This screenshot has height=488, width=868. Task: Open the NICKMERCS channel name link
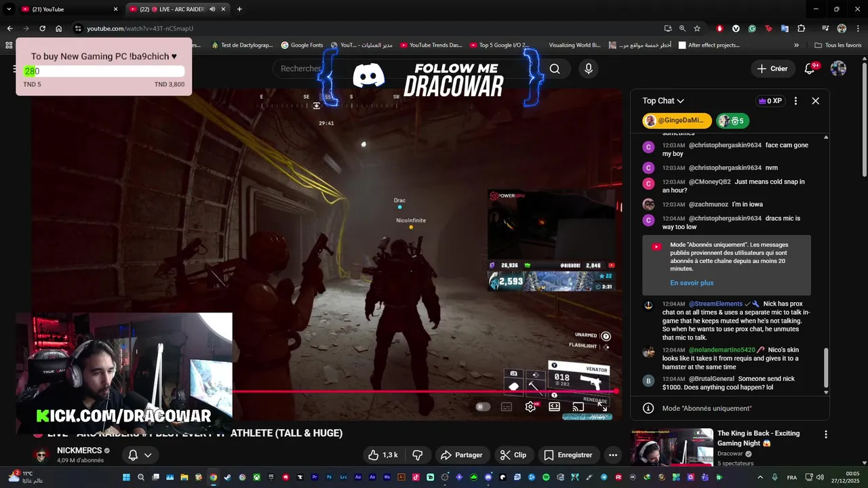(79, 450)
